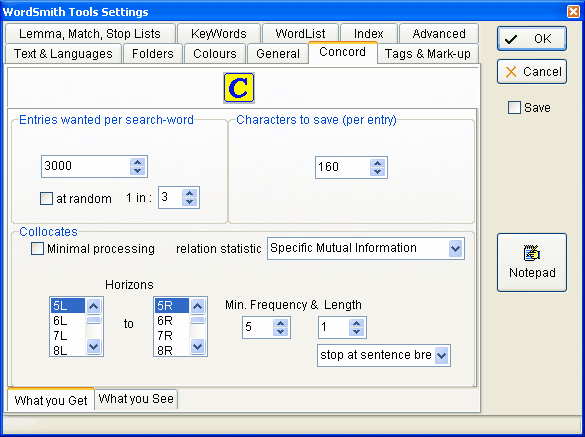Screen dimensions: 585x437
Task: Select 8L in left horizons list
Action: click(68, 350)
